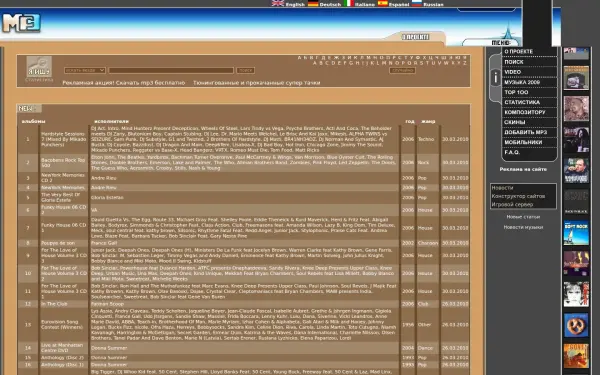Click the Поиск search button
This screenshot has width=600, height=375.
tap(245, 70)
